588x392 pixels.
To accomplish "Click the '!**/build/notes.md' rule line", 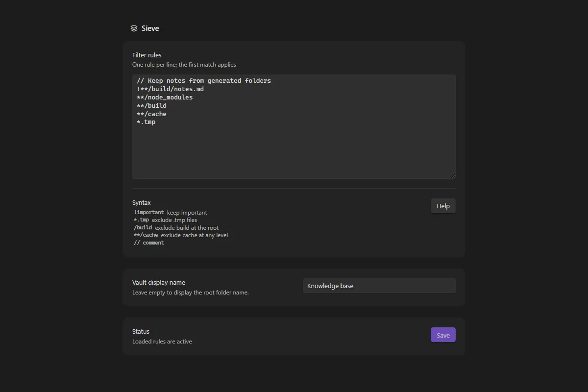I will tap(171, 89).
